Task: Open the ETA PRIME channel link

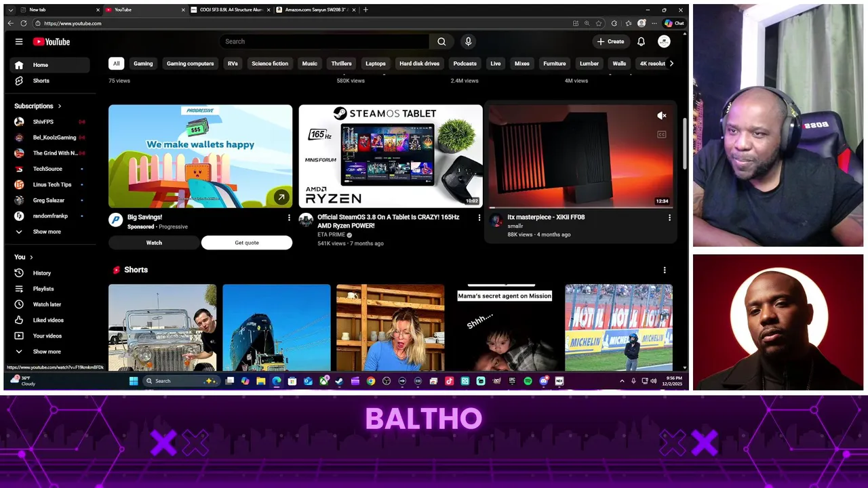Action: tap(331, 235)
